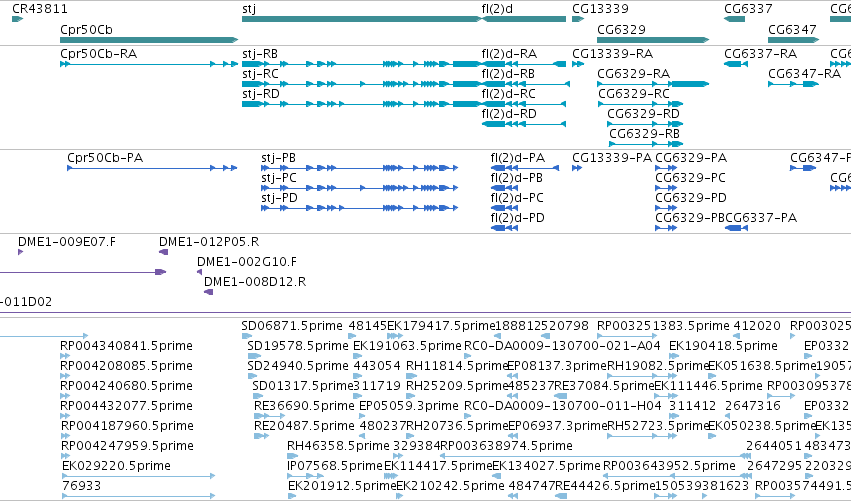Click protein Cpr50Cb-PA
The image size is (851, 501).
click(x=152, y=168)
